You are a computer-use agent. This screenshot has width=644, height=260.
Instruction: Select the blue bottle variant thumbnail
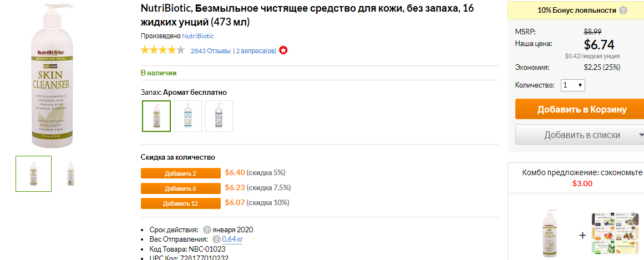[x=188, y=116]
